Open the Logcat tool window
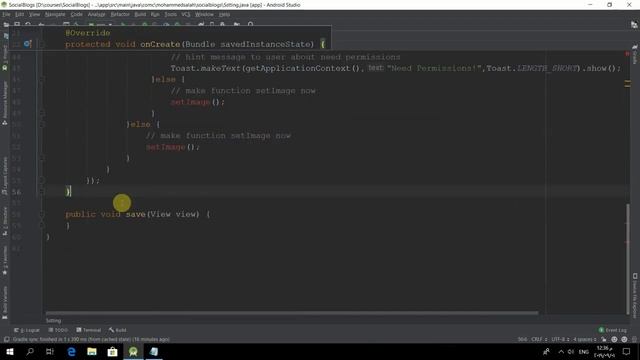This screenshot has height=360, width=640. pyautogui.click(x=27, y=330)
